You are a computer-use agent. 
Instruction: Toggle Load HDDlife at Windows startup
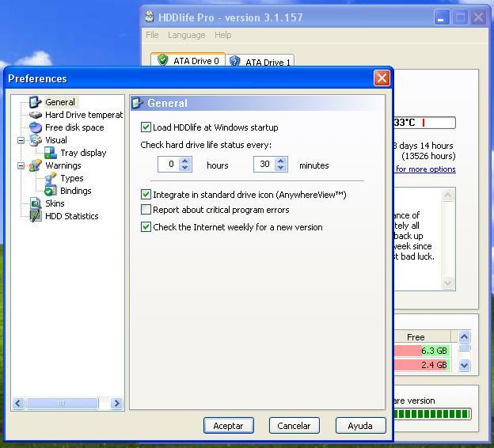[x=146, y=127]
